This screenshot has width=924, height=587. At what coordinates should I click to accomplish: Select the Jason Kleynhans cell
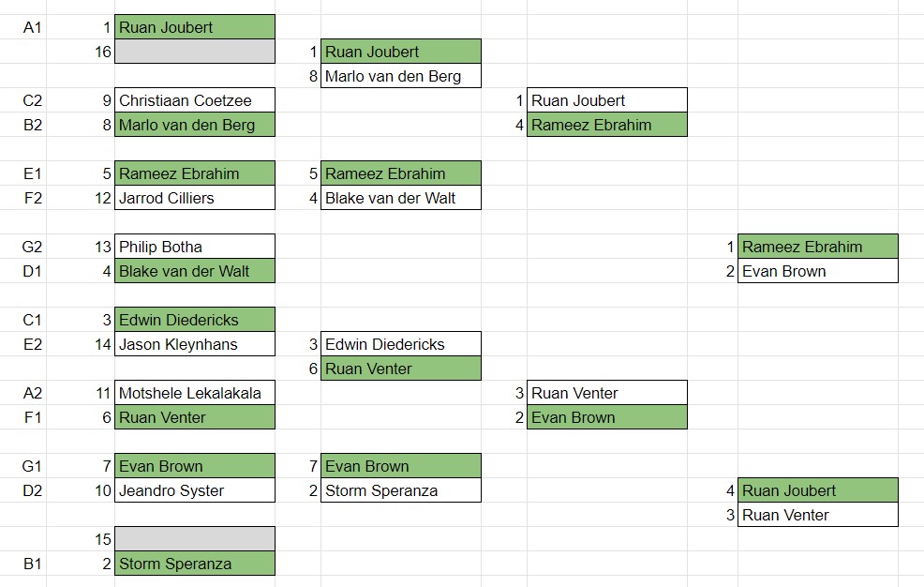click(x=195, y=344)
